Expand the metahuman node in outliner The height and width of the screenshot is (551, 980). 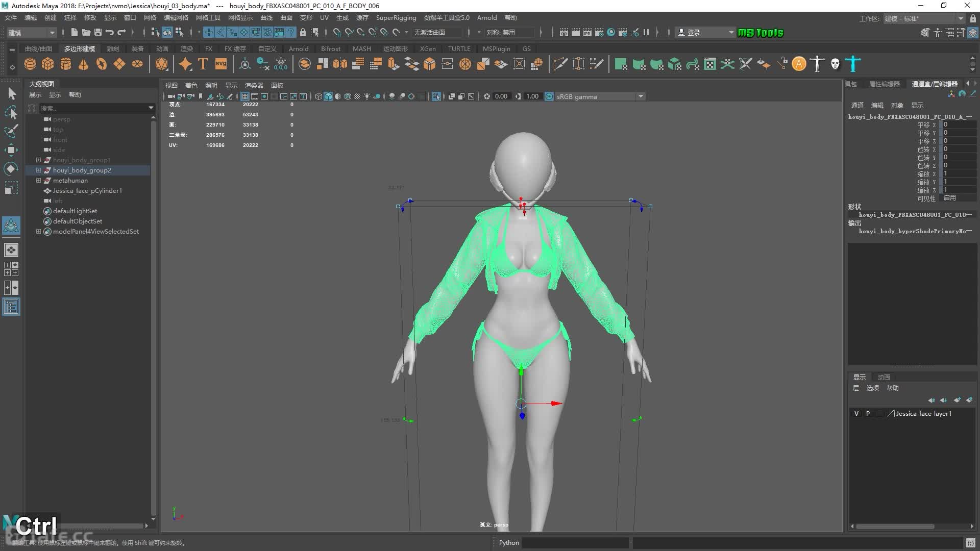pos(38,181)
